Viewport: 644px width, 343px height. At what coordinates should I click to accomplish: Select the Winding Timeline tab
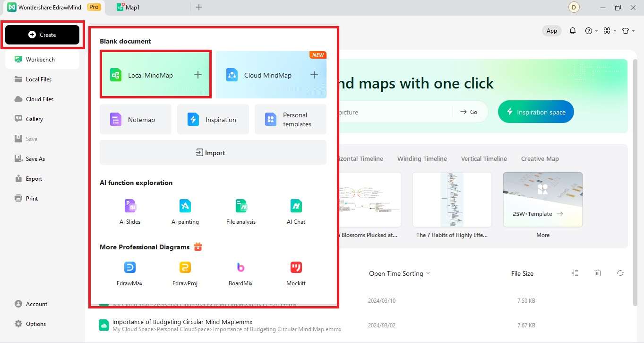point(422,159)
